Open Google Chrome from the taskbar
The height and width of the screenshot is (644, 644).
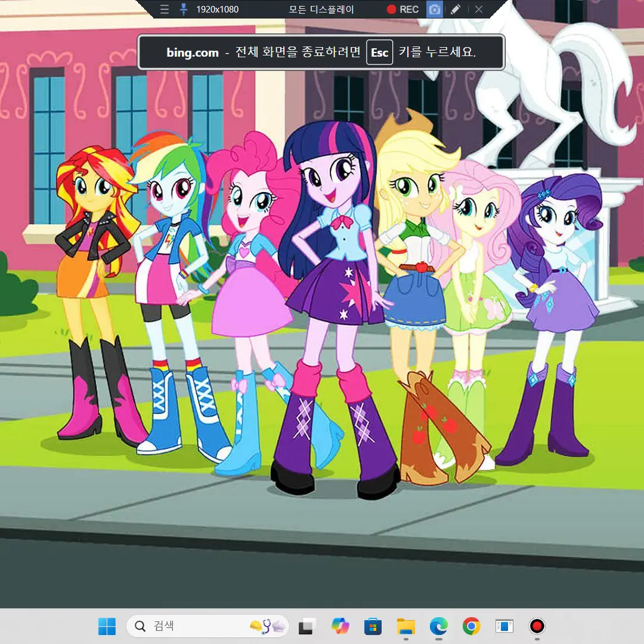472,626
